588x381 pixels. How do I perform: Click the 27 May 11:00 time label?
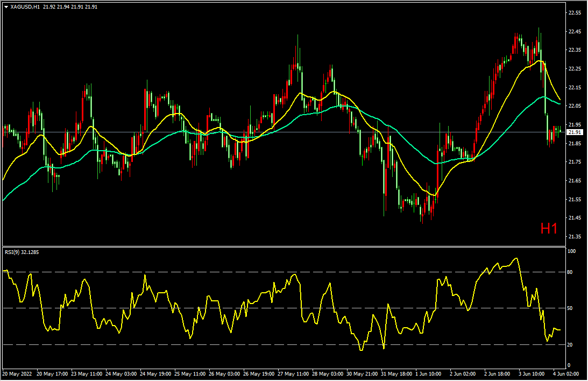click(293, 374)
